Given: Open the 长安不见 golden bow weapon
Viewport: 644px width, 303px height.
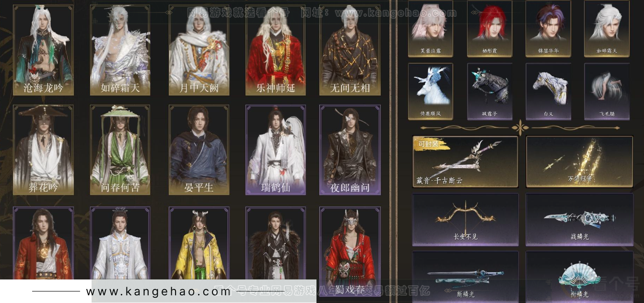Looking at the screenshot, I should (x=465, y=220).
